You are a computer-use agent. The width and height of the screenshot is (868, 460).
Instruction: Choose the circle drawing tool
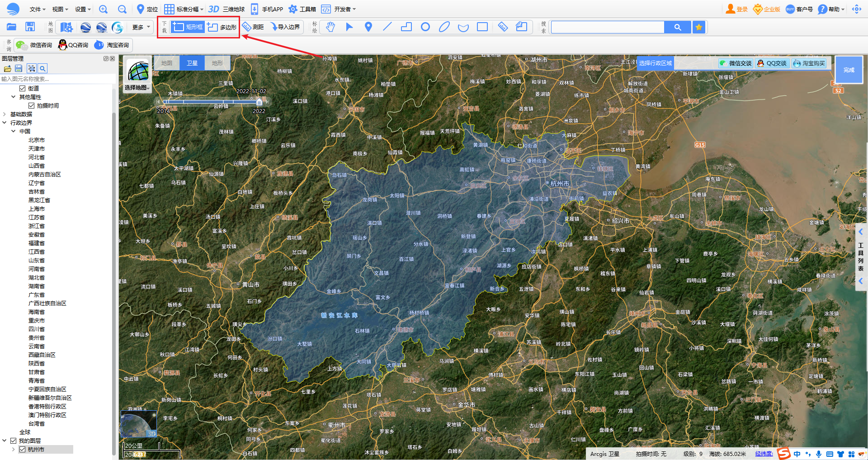[425, 27]
